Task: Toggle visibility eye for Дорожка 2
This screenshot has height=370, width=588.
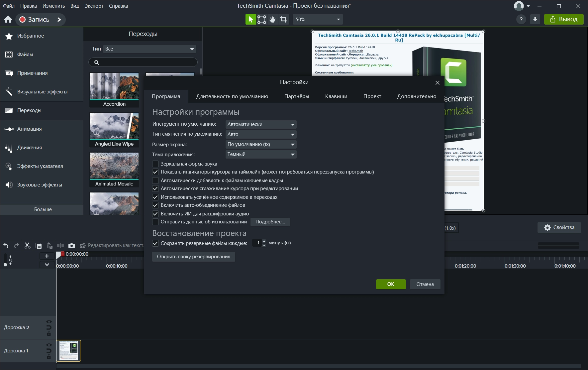Action: point(49,322)
